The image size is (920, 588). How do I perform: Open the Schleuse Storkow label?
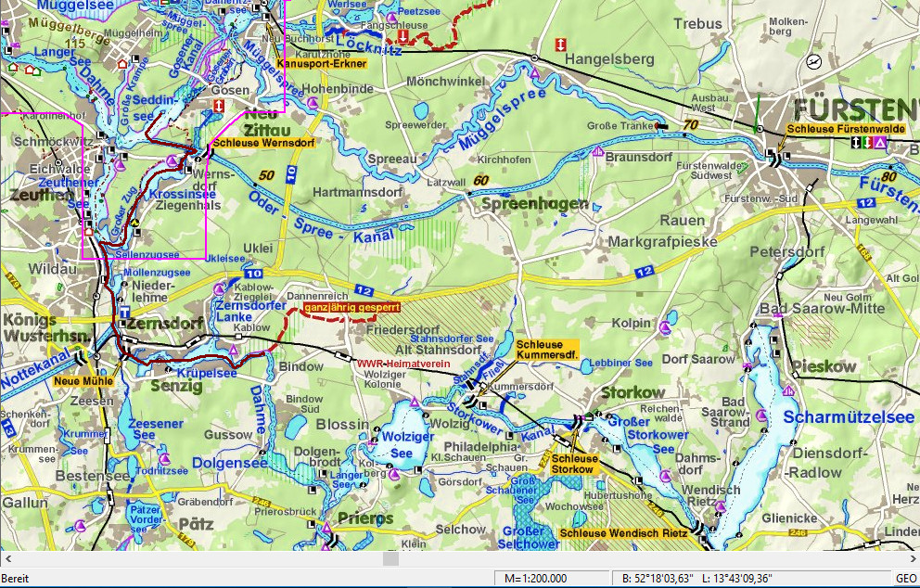[x=572, y=464]
